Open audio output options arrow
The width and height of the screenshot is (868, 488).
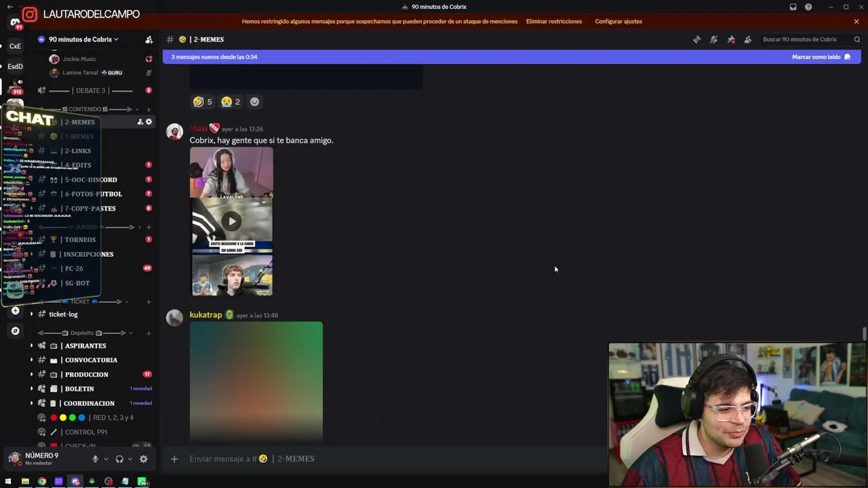pos(130,459)
